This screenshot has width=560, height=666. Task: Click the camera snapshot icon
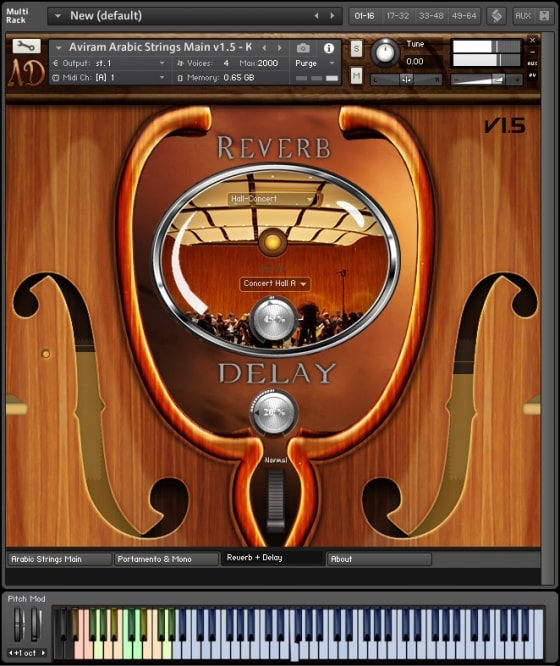303,48
